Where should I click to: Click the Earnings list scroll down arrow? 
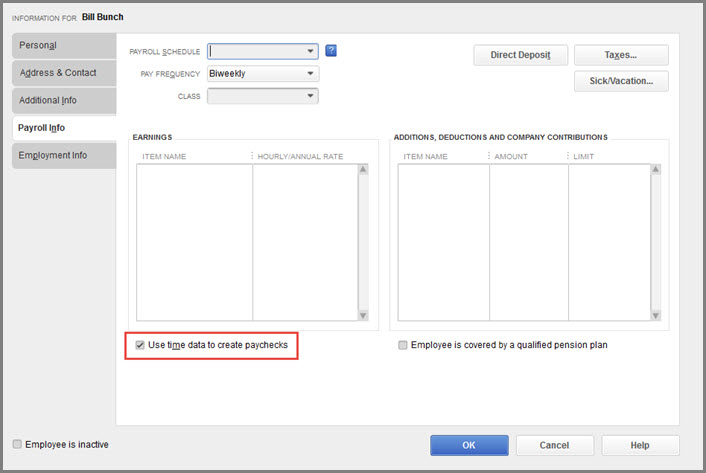coord(363,315)
